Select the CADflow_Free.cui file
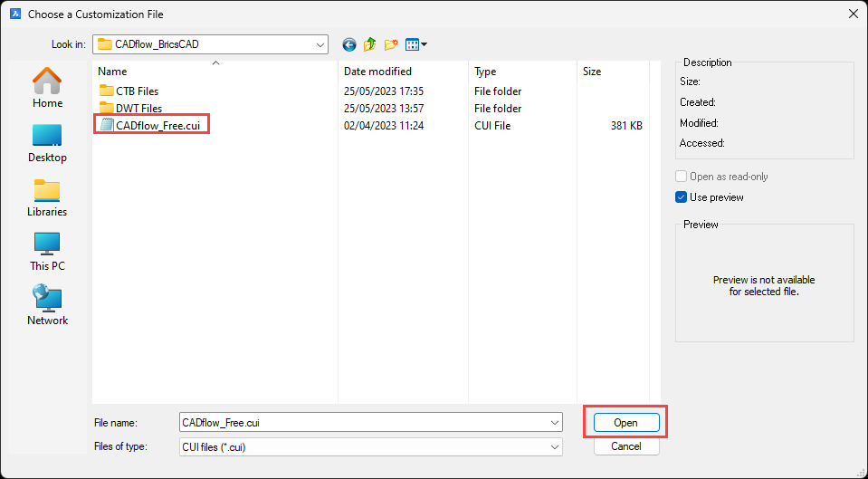The height and width of the screenshot is (479, 868). point(150,126)
